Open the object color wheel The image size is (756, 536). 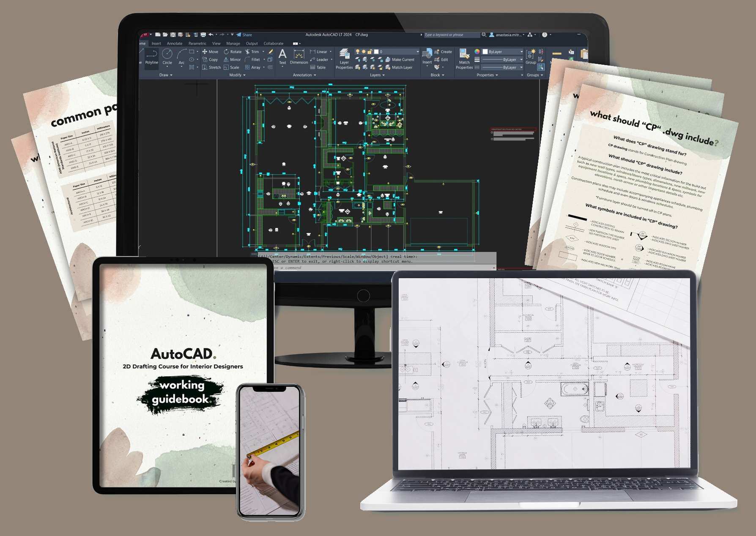477,52
